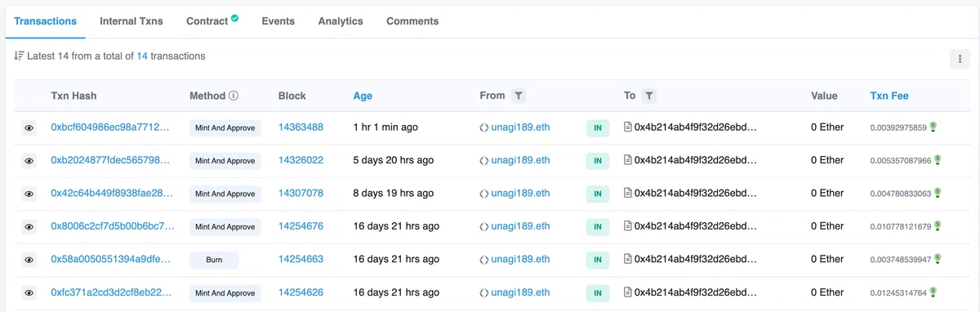Open the Comments tab
This screenshot has height=312, width=980.
(x=412, y=21)
